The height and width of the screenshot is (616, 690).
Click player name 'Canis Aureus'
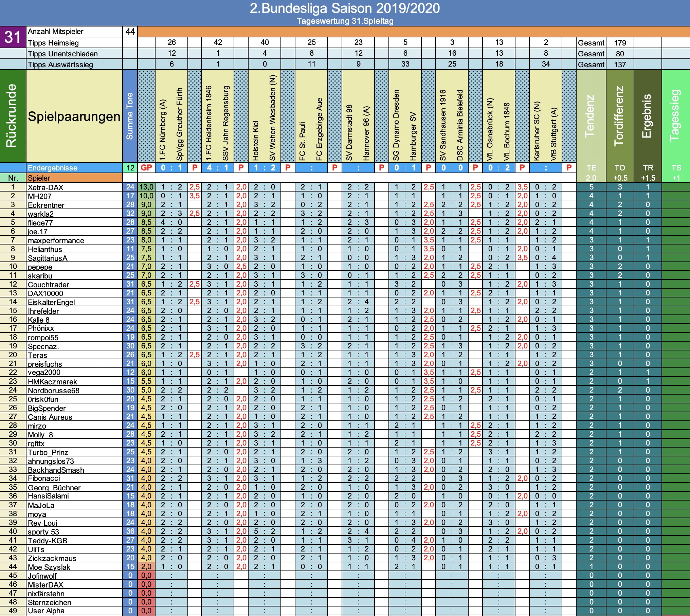point(50,417)
